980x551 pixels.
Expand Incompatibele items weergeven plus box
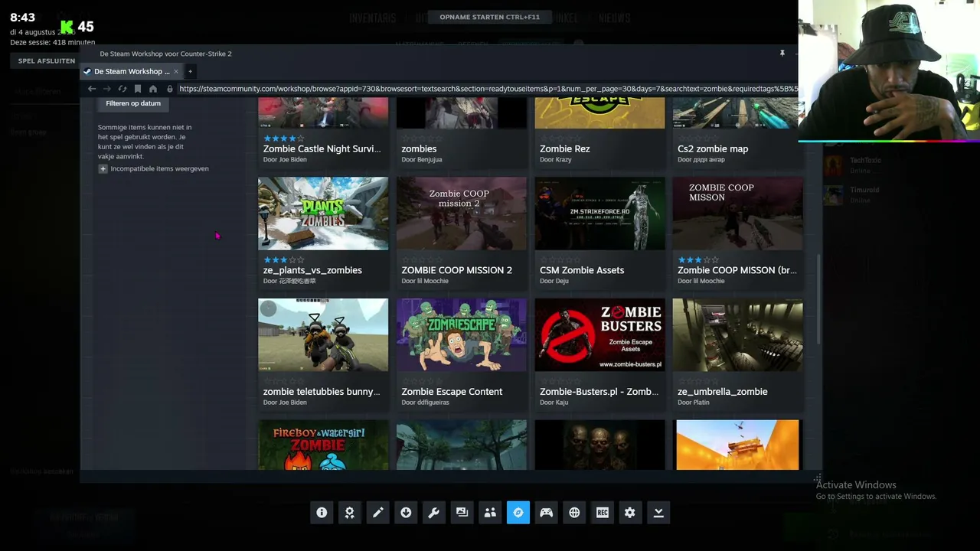(103, 168)
